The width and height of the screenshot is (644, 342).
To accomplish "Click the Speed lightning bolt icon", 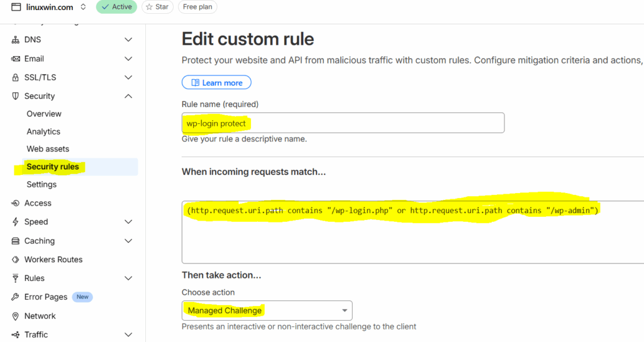I will pos(15,222).
